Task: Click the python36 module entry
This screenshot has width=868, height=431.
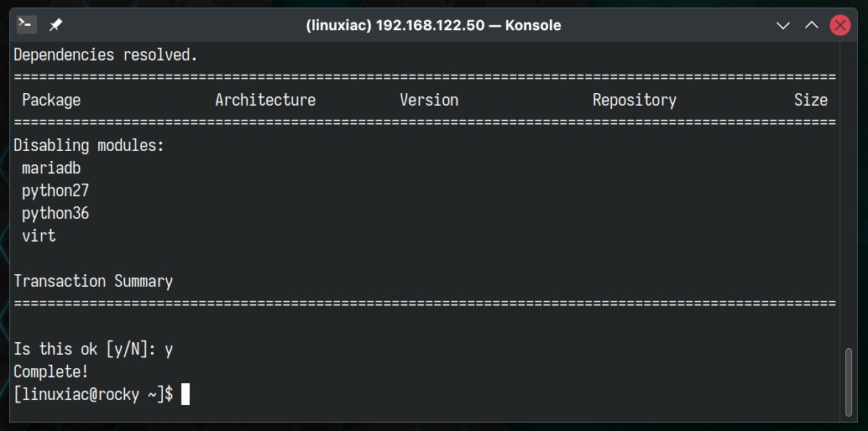Action: [x=55, y=214]
